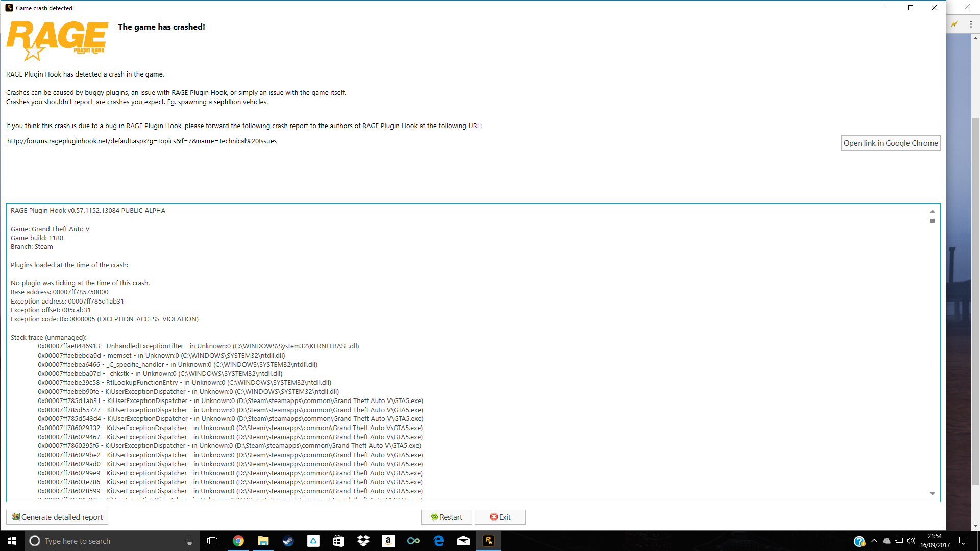Open Mail app from taskbar
The height and width of the screenshot is (551, 980).
[x=463, y=541]
